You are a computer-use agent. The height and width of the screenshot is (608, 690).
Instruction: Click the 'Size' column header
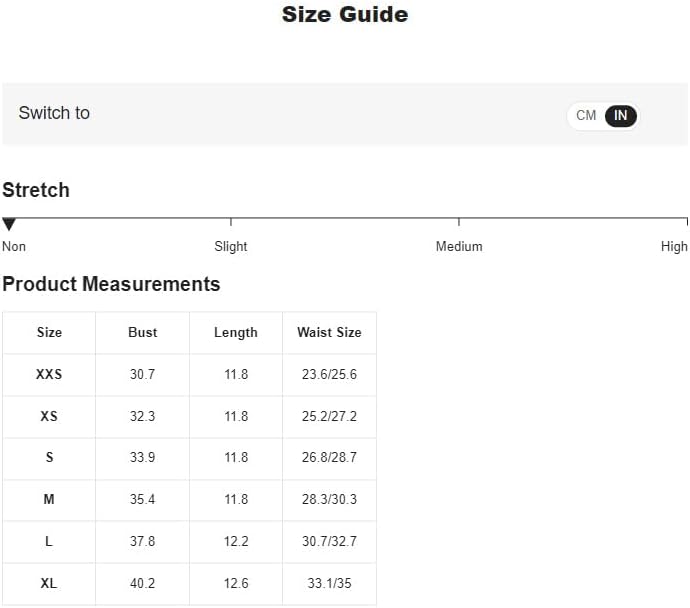point(49,333)
